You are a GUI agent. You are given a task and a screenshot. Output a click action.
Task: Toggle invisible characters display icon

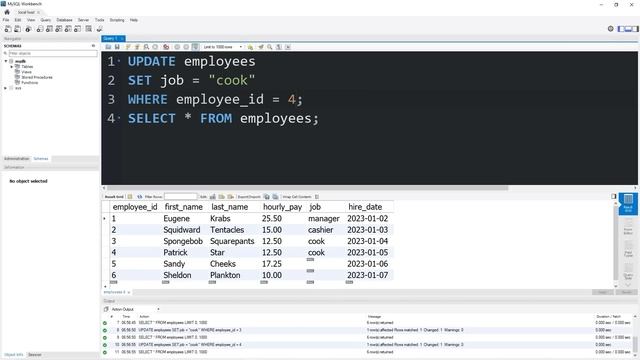[x=279, y=47]
